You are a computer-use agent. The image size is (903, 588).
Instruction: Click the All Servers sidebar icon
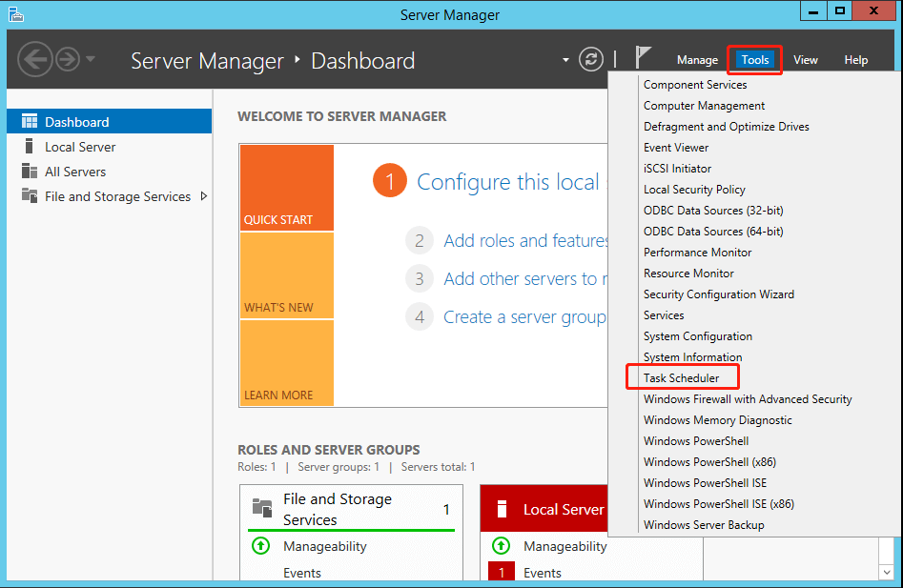pyautogui.click(x=29, y=172)
